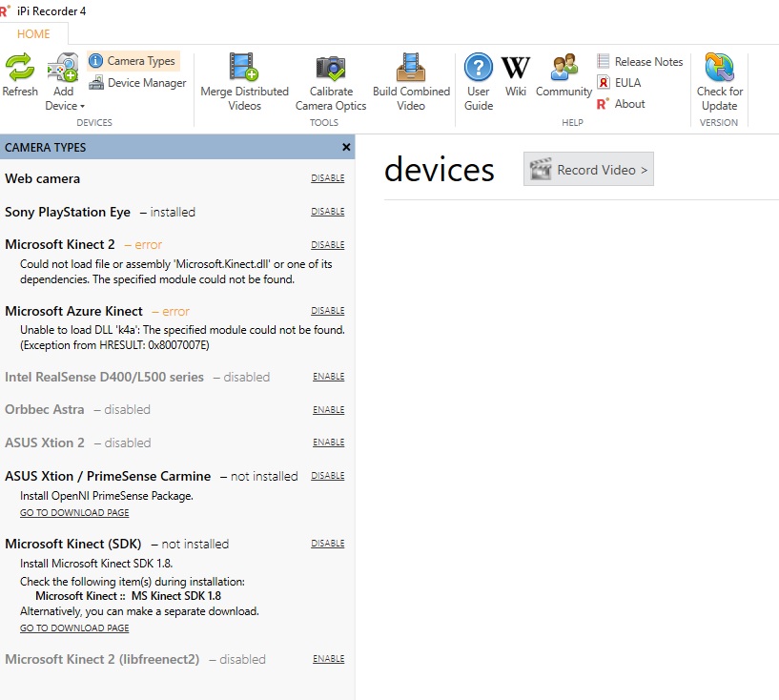Show the About dialog
Viewport: 779px width, 700px height.
coord(621,104)
